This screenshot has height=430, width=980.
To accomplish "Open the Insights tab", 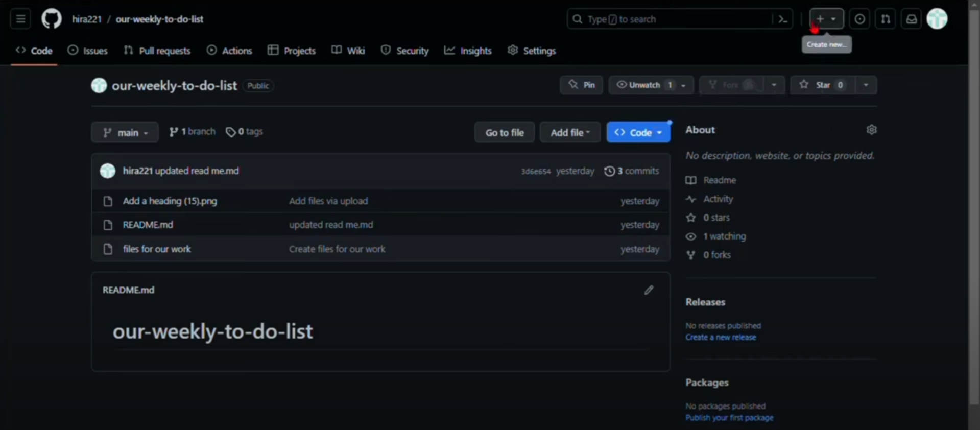I will [468, 51].
